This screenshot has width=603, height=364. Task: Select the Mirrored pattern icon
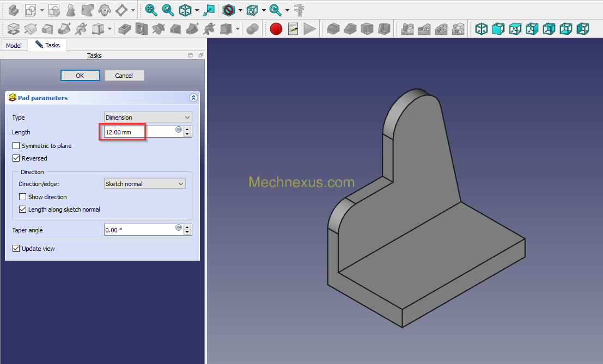[x=407, y=29]
